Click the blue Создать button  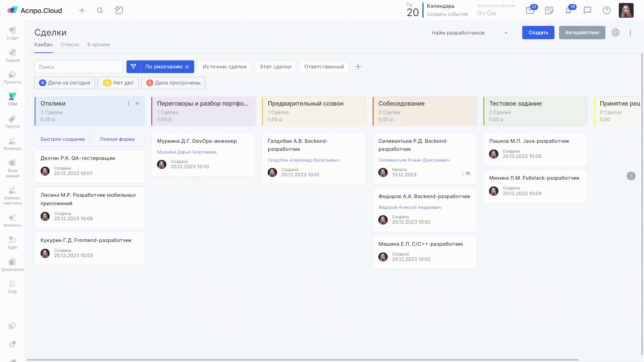[538, 33]
